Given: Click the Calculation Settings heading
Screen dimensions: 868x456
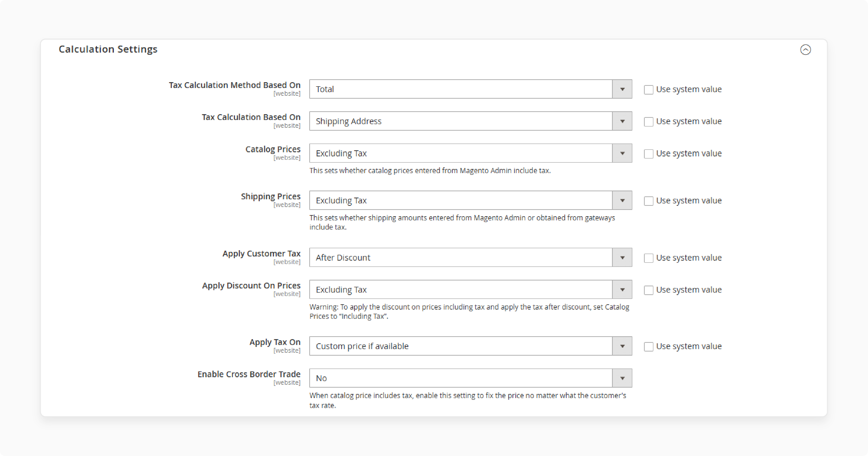Looking at the screenshot, I should [108, 49].
